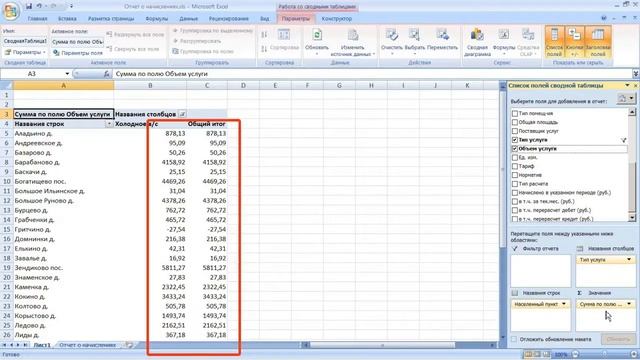Image resolution: width=640 pixels, height=360 pixels.
Task: Switch to the Главная ribbon tab
Action: pos(38,19)
